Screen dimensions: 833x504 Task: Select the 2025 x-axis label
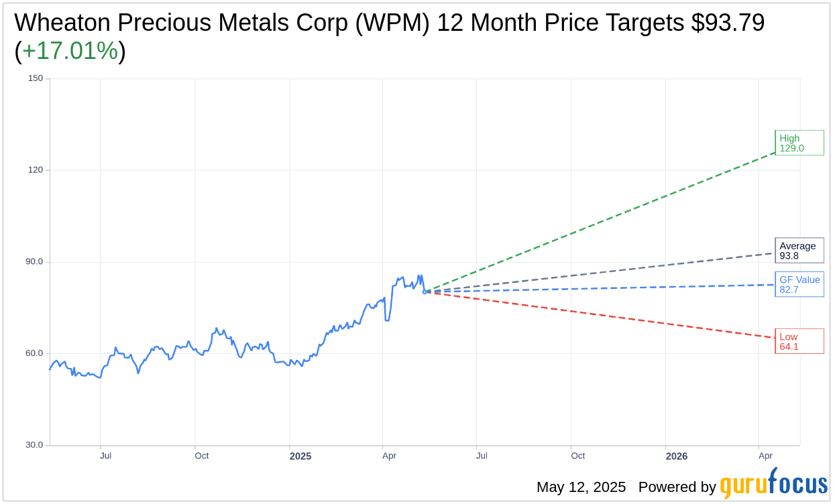[300, 456]
